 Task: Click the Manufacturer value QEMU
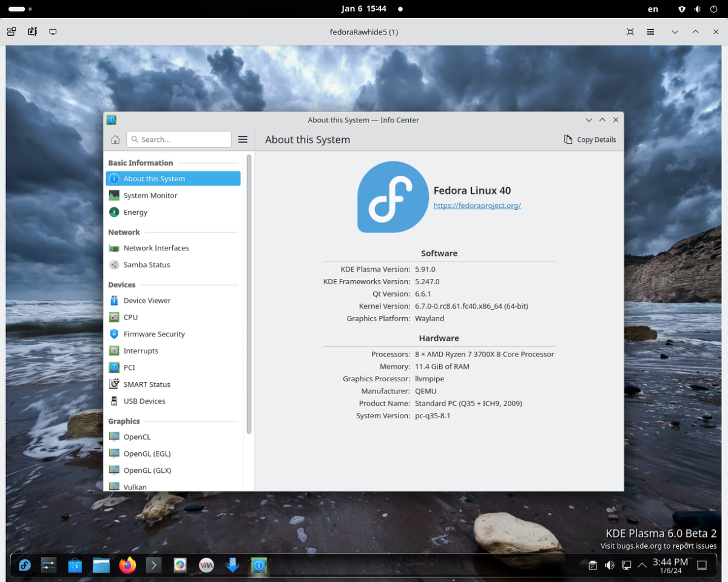[x=426, y=391]
